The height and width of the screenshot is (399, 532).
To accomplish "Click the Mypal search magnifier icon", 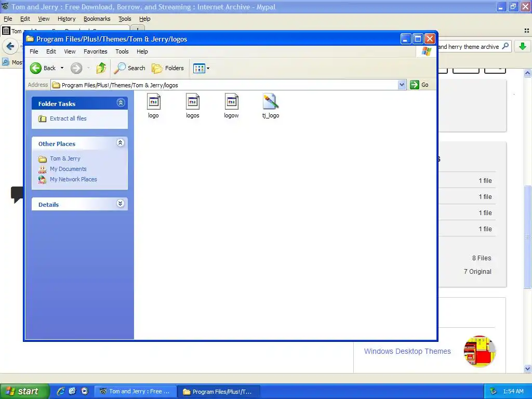I will [x=506, y=46].
